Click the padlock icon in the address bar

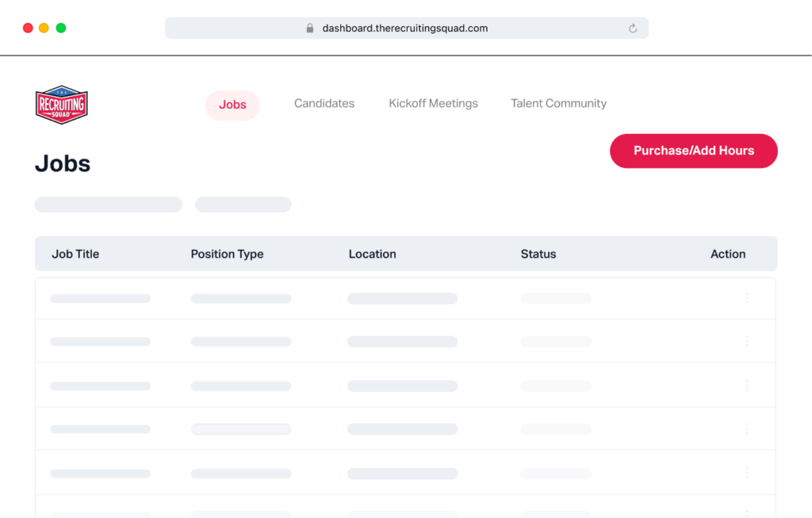pos(309,28)
